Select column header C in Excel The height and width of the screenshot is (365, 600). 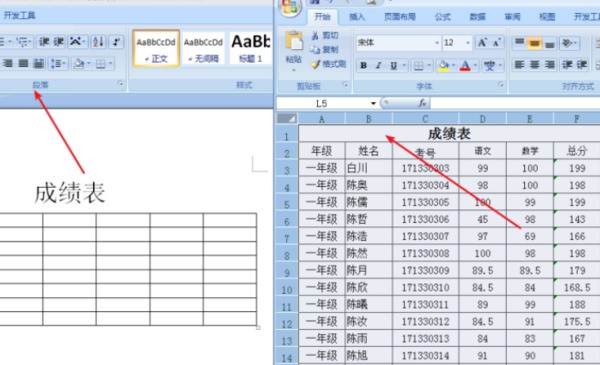tap(426, 119)
